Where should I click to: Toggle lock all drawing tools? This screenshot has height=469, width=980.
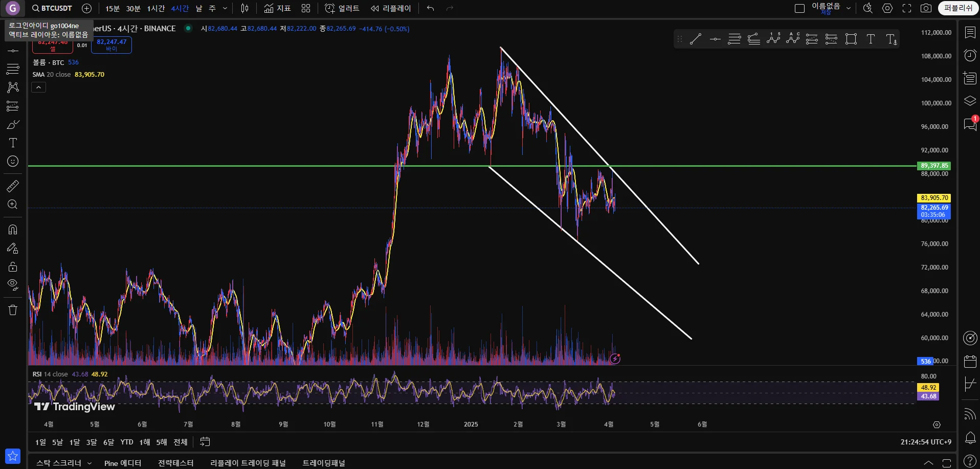tap(13, 266)
